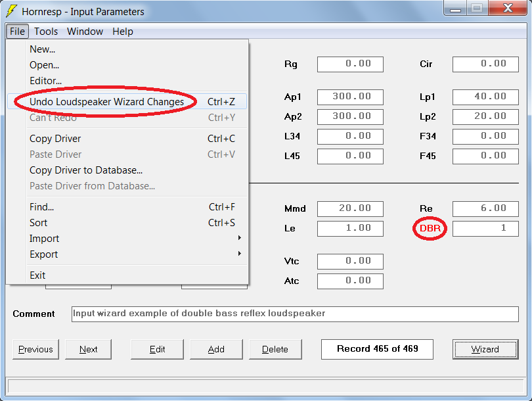This screenshot has height=401, width=532.
Task: Click the Mmd value field
Action: point(350,209)
